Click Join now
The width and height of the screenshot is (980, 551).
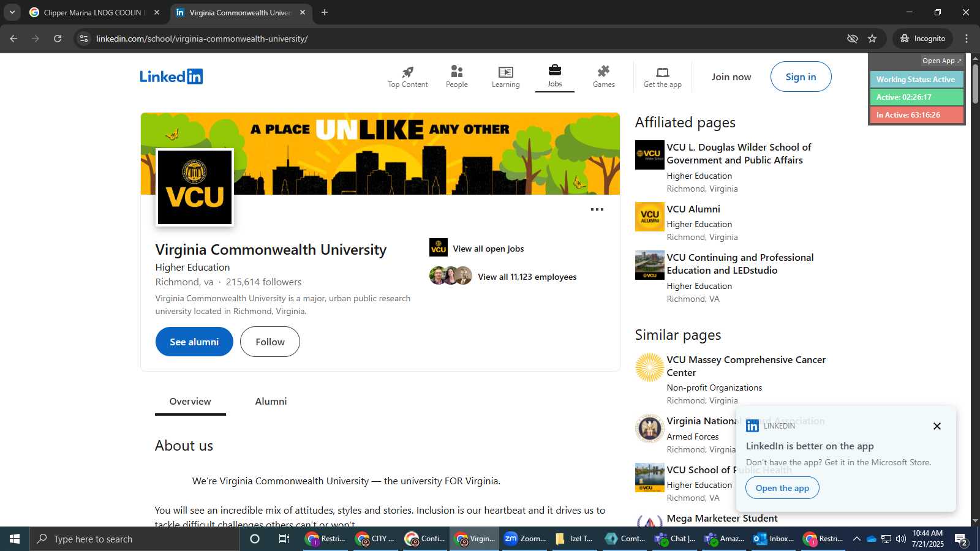tap(731, 77)
